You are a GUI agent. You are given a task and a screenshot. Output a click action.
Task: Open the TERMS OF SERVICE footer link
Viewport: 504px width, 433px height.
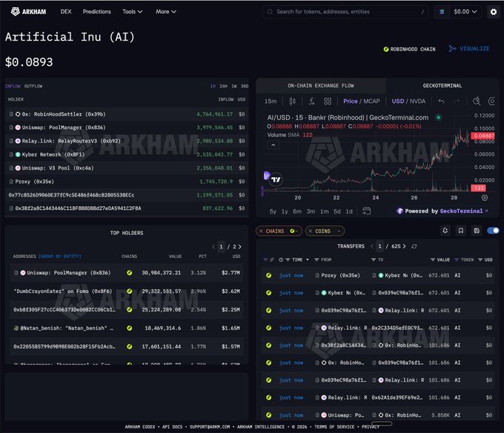click(334, 426)
